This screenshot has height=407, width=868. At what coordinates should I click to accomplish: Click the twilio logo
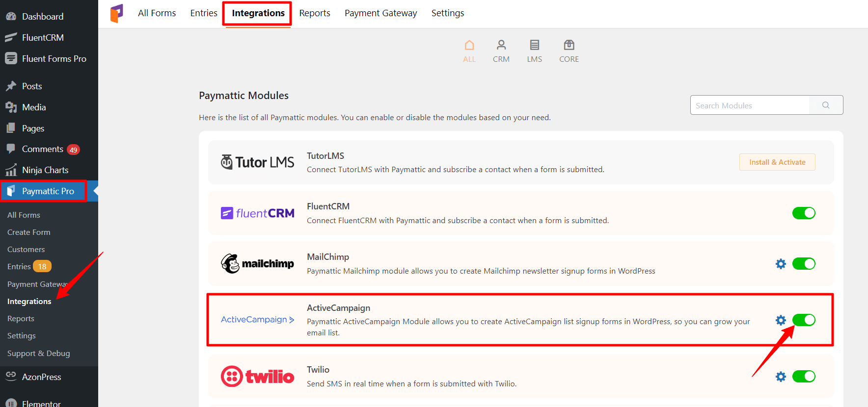coord(257,377)
